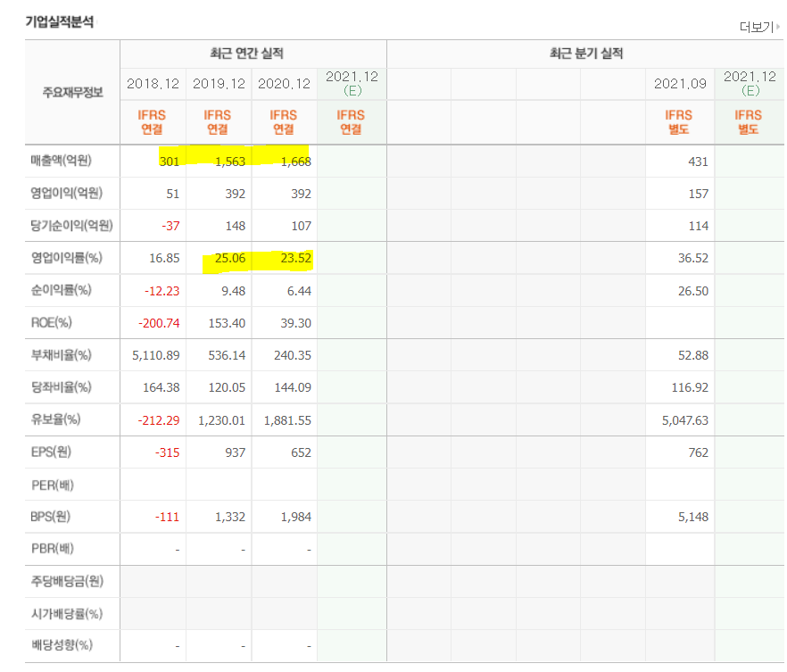This screenshot has height=672, width=787.
Task: Select quarterly operating profit value 157
Action: (x=698, y=194)
